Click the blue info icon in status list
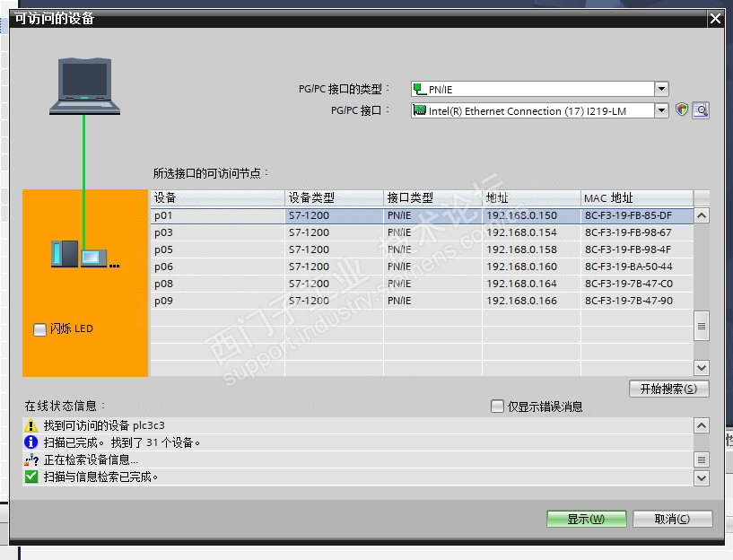This screenshot has width=733, height=560. tap(31, 442)
